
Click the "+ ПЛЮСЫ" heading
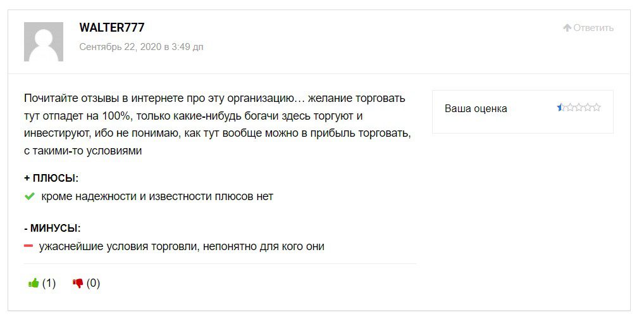(x=51, y=178)
